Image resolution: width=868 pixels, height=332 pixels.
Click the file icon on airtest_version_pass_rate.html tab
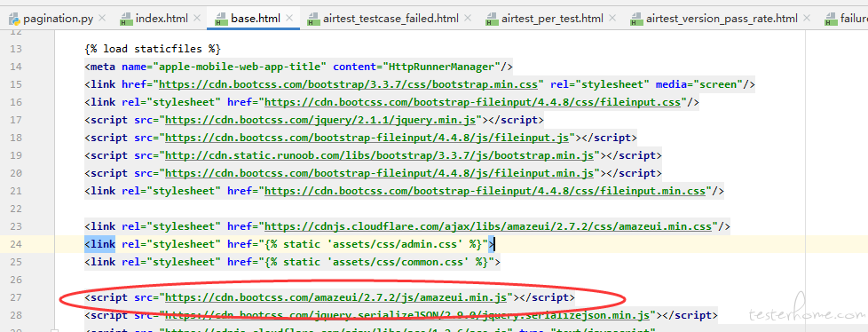(636, 20)
